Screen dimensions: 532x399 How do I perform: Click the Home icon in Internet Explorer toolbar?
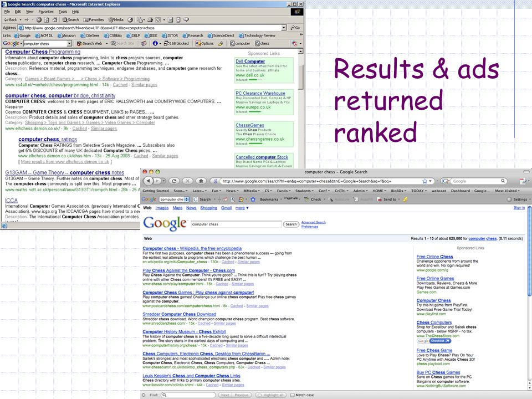tap(55, 20)
